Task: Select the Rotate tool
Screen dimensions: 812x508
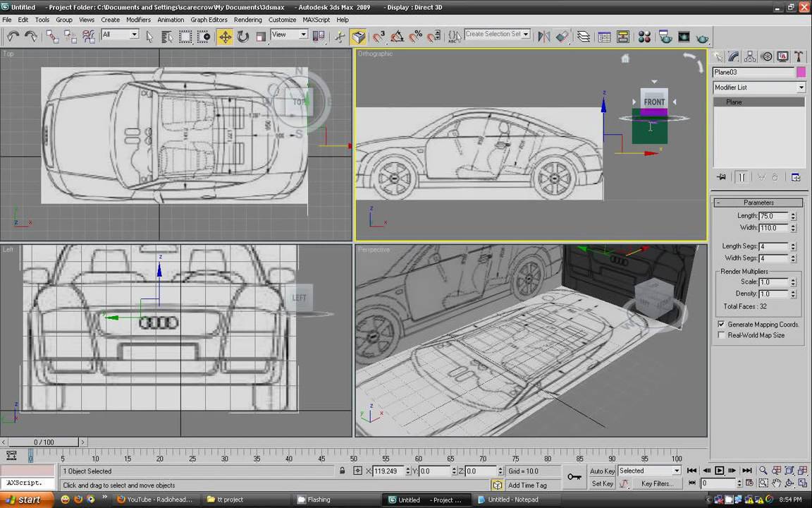Action: click(242, 37)
